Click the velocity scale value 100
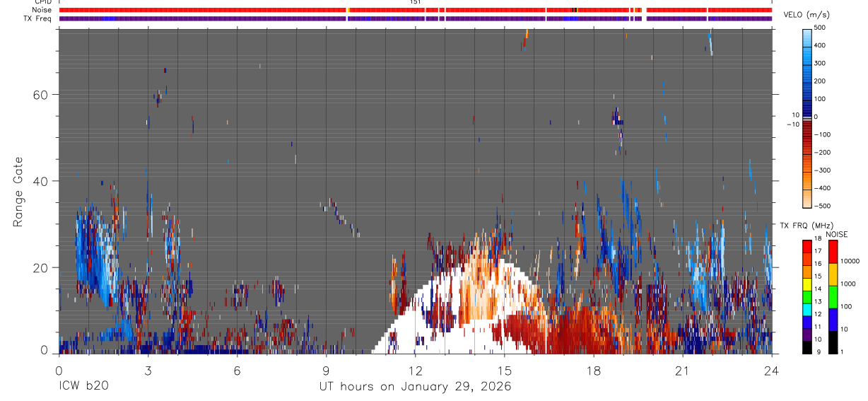868x401 pixels. click(x=820, y=99)
